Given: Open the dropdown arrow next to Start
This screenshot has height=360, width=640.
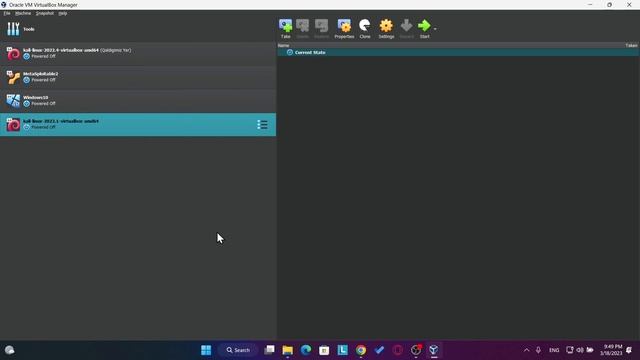Looking at the screenshot, I should click(435, 29).
